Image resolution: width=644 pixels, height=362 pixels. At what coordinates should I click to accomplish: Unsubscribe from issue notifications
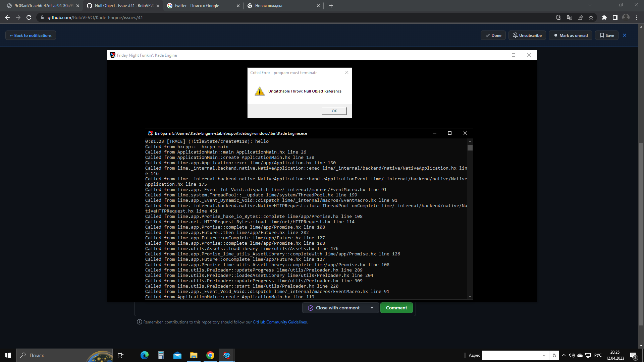pyautogui.click(x=527, y=35)
